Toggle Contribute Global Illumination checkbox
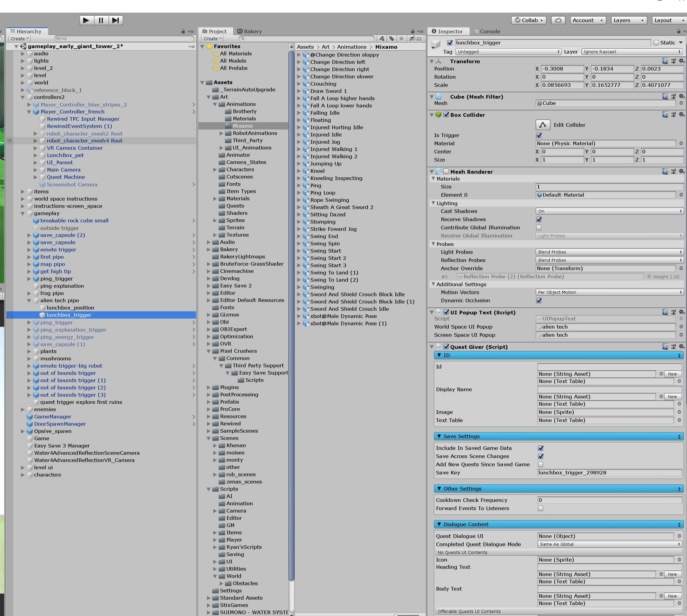The height and width of the screenshot is (616, 687). click(x=539, y=228)
